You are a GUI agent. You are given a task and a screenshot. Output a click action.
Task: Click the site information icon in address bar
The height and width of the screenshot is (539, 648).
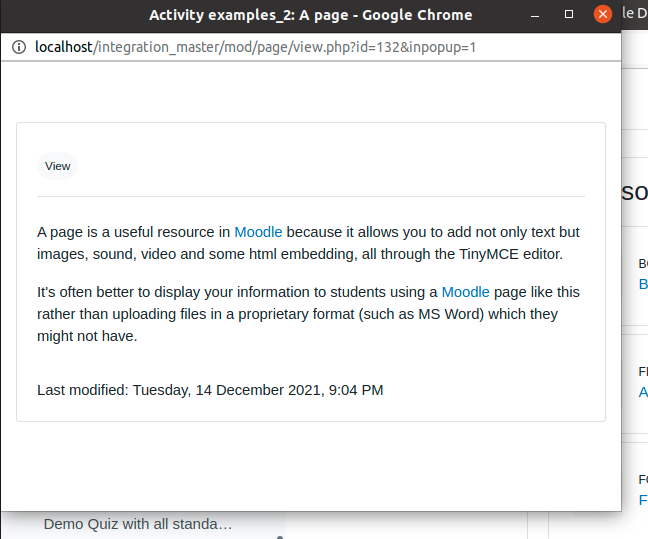coord(19,47)
